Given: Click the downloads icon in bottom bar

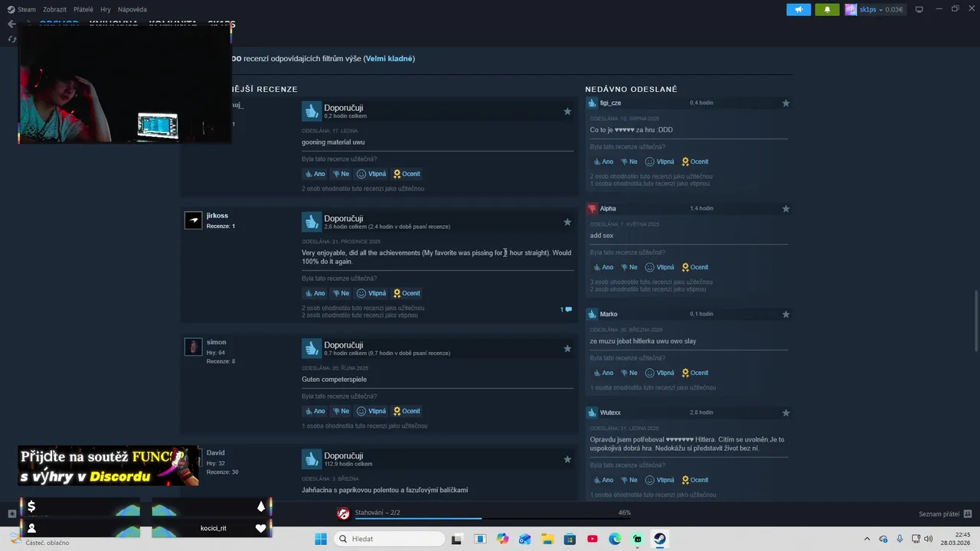Looking at the screenshot, I should (x=344, y=514).
